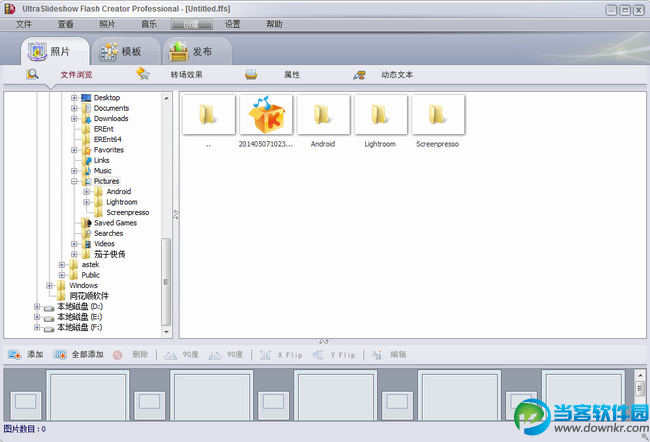Open the 查看 menu
This screenshot has height=442, width=650.
point(65,24)
